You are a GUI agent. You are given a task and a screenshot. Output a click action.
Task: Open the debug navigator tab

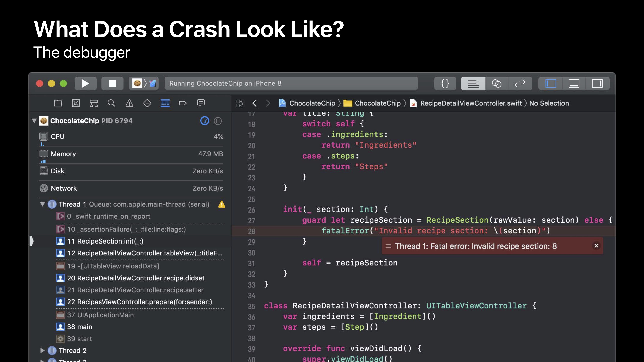tap(165, 103)
